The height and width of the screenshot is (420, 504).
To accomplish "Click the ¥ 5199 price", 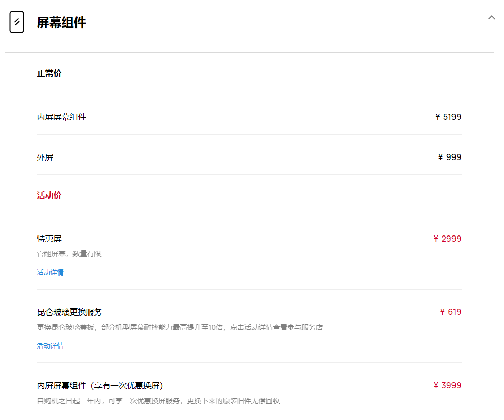I will tap(448, 117).
